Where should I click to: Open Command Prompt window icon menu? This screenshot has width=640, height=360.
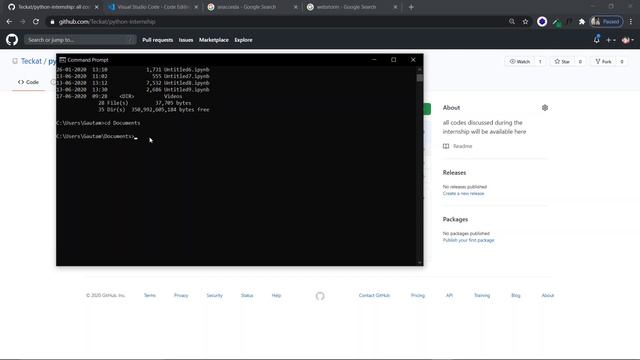tap(62, 60)
